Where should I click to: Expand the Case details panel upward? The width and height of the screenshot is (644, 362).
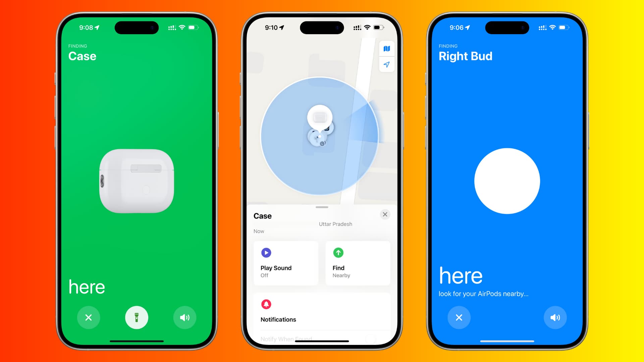point(322,207)
